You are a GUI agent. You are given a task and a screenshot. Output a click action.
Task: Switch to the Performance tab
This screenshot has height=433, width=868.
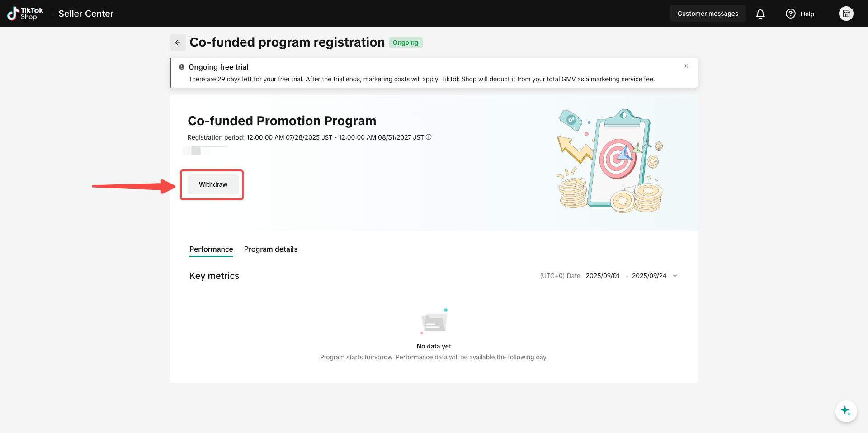(x=211, y=249)
